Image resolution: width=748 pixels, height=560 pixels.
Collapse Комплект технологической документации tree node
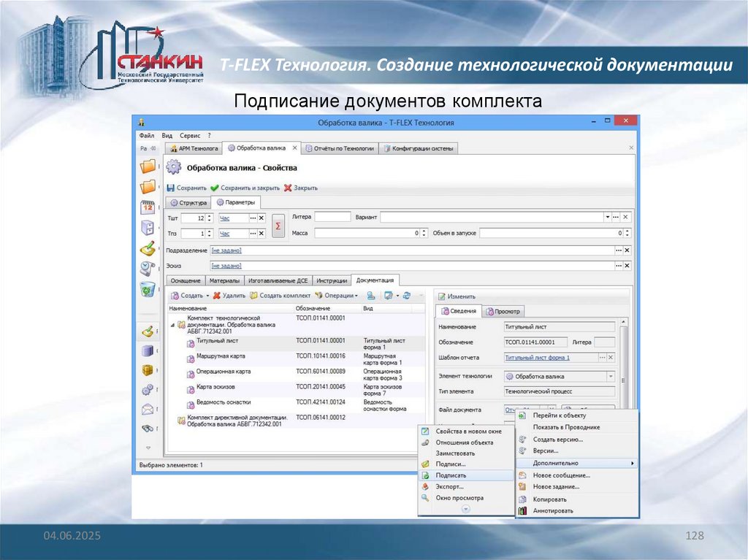(172, 325)
